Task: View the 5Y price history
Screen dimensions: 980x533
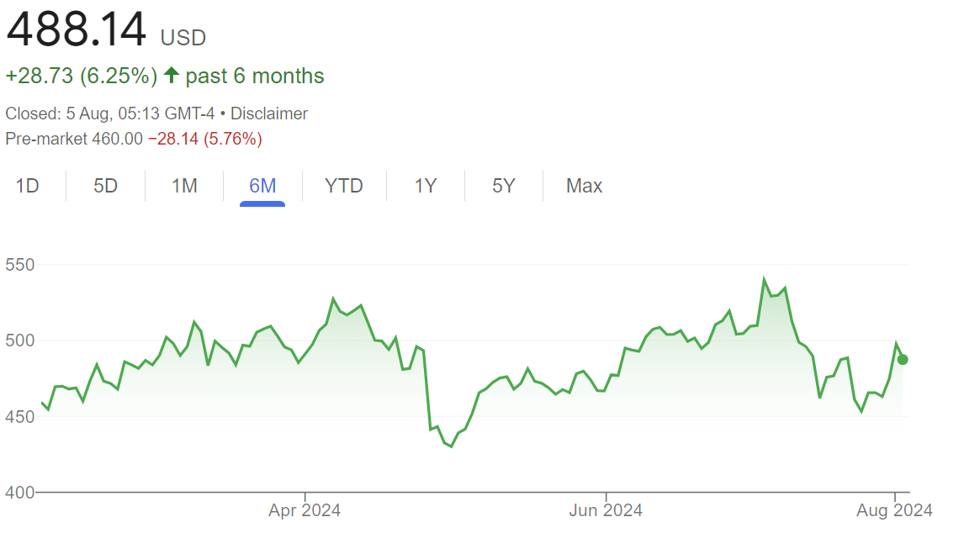Action: tap(503, 186)
